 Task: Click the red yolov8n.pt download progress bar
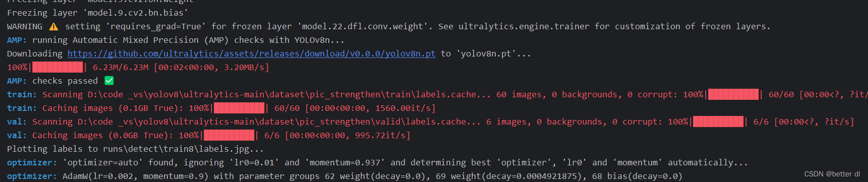[57, 67]
